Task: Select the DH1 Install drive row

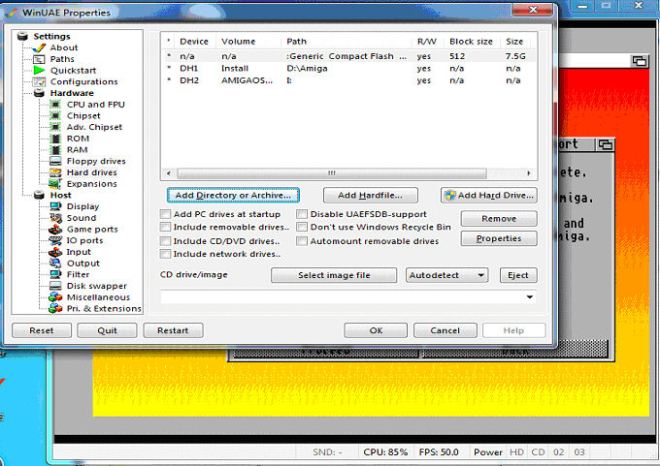Action: [x=349, y=68]
